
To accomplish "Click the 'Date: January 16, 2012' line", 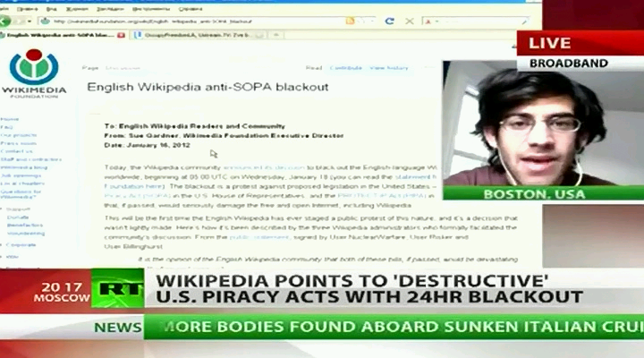I will click(147, 145).
